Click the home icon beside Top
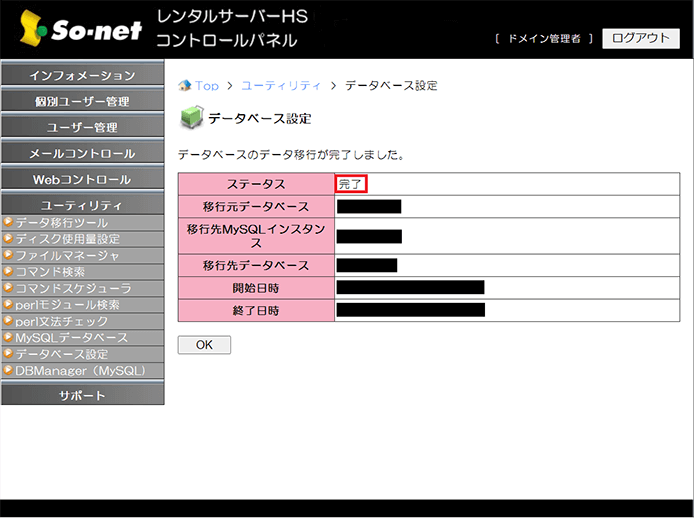694x518 pixels. click(x=184, y=86)
